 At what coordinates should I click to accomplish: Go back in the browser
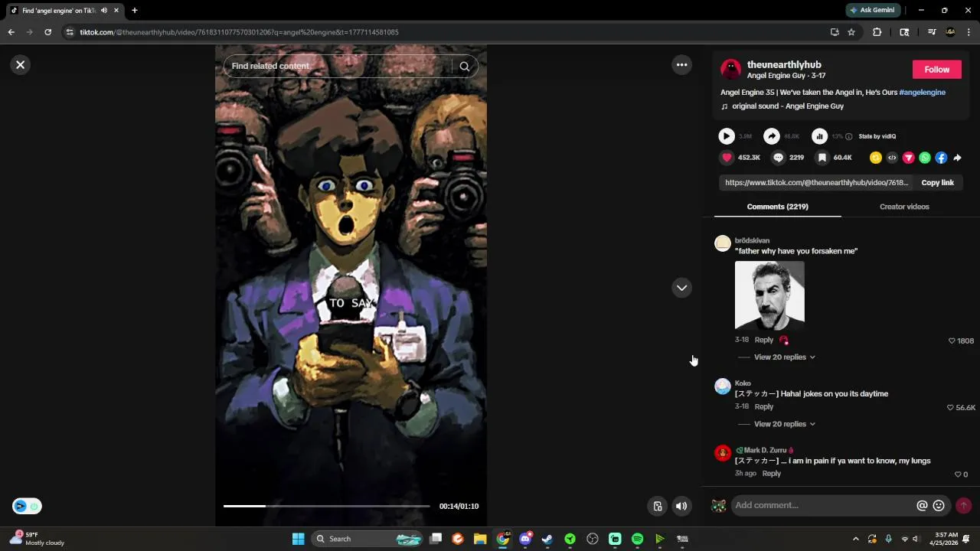(11, 32)
